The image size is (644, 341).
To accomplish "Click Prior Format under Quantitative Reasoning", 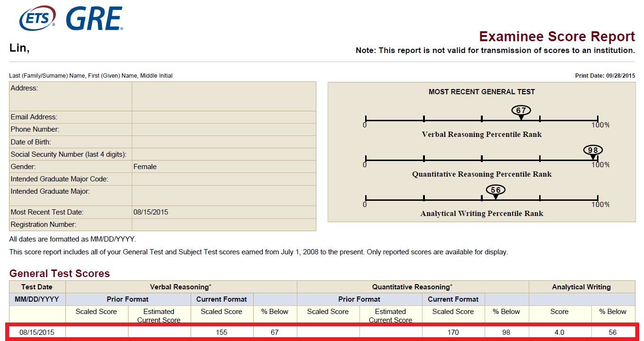I will (359, 299).
